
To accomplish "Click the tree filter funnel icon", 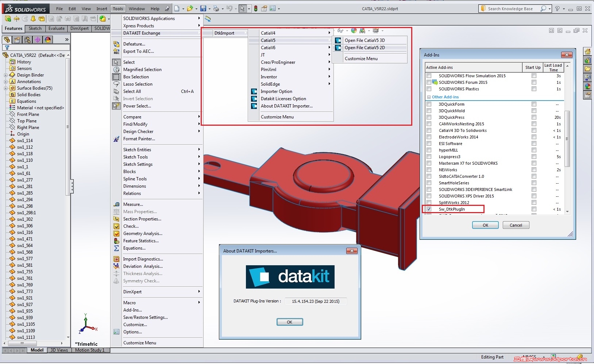I will [7, 47].
